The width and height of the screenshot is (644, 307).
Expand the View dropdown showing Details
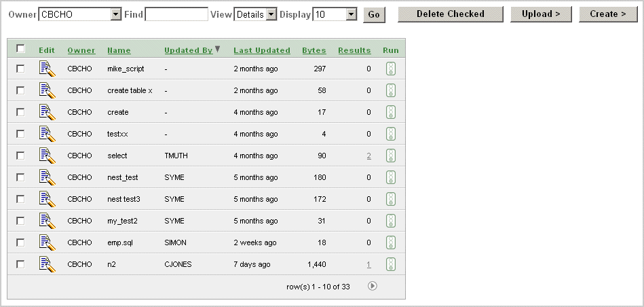(x=271, y=14)
